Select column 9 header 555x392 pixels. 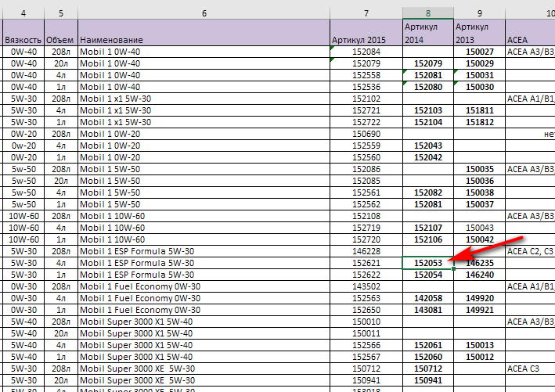[479, 13]
